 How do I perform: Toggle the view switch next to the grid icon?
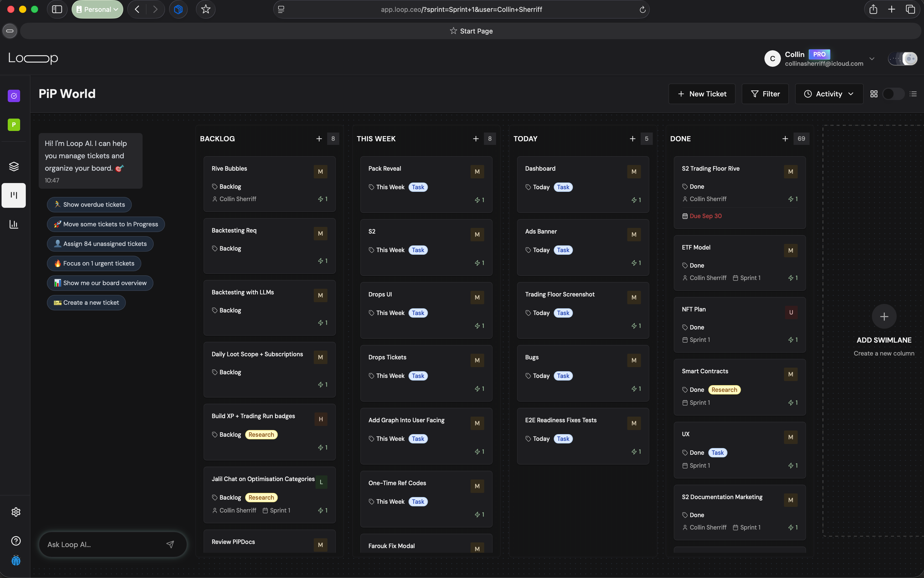click(894, 94)
